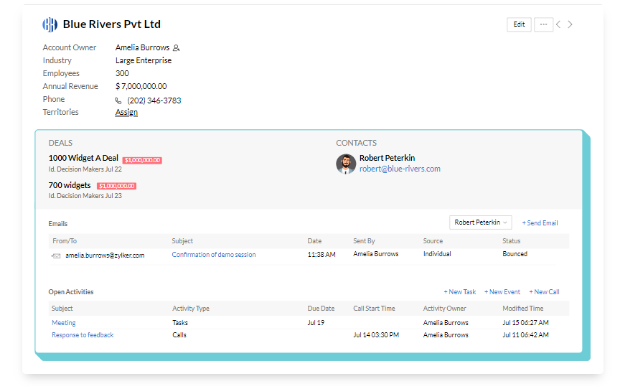Viewport: 620px width, 387px height.
Task: Click Blue Rivers Pvt Ltd title
Action: pos(112,24)
